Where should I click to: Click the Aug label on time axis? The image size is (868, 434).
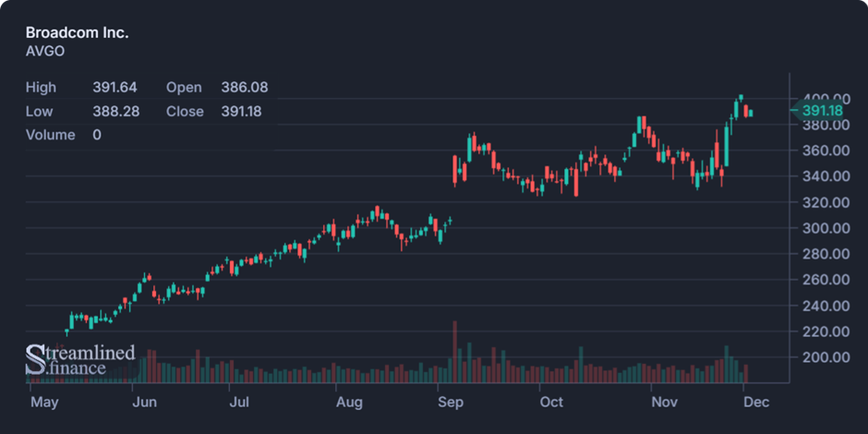point(349,403)
